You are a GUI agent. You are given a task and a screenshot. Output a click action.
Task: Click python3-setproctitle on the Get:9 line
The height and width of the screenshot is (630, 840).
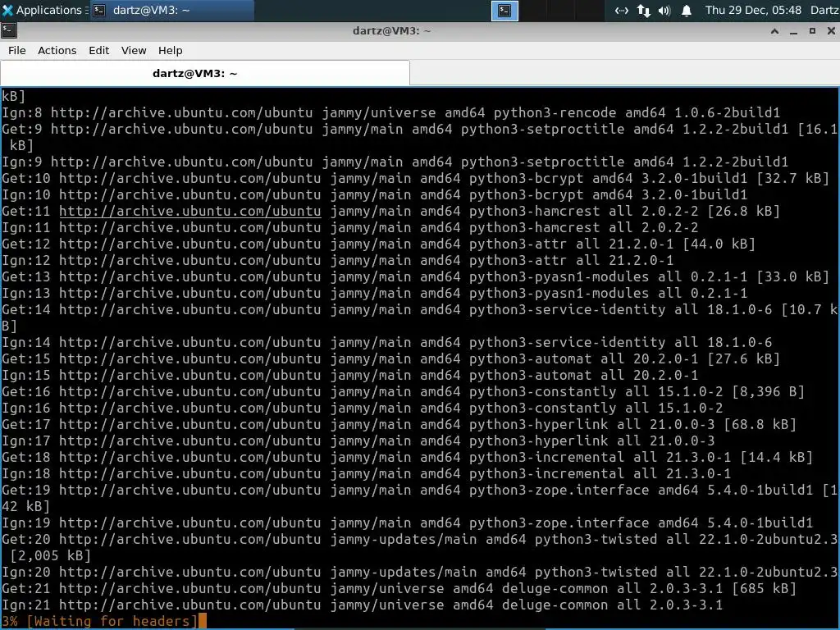coord(543,129)
